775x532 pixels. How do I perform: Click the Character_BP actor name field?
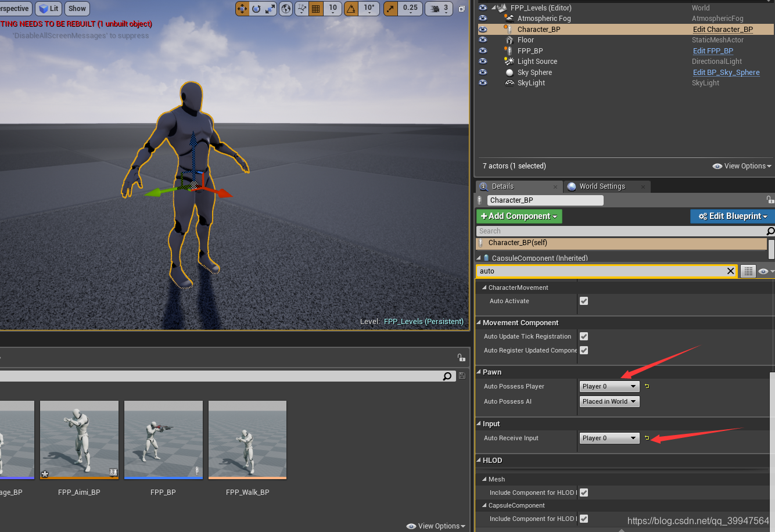[545, 200]
